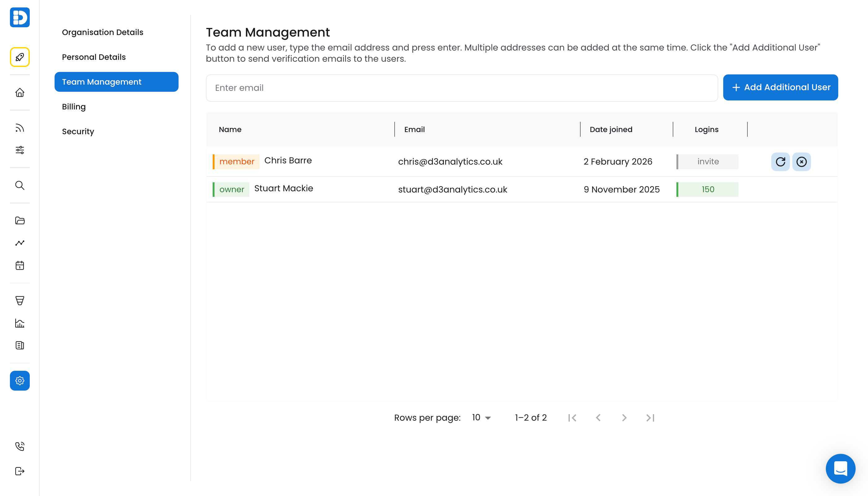Resend the invite for Chris Barre

(781, 162)
